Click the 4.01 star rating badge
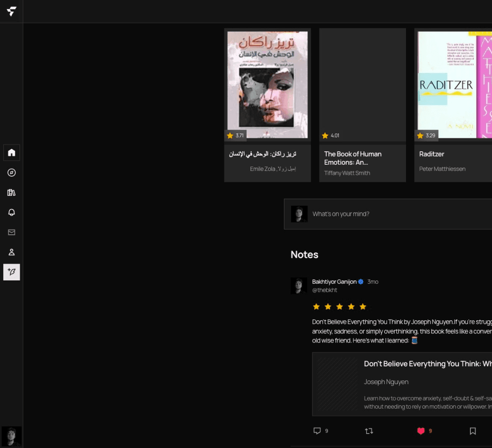Image resolution: width=492 pixels, height=448 pixels. point(331,135)
